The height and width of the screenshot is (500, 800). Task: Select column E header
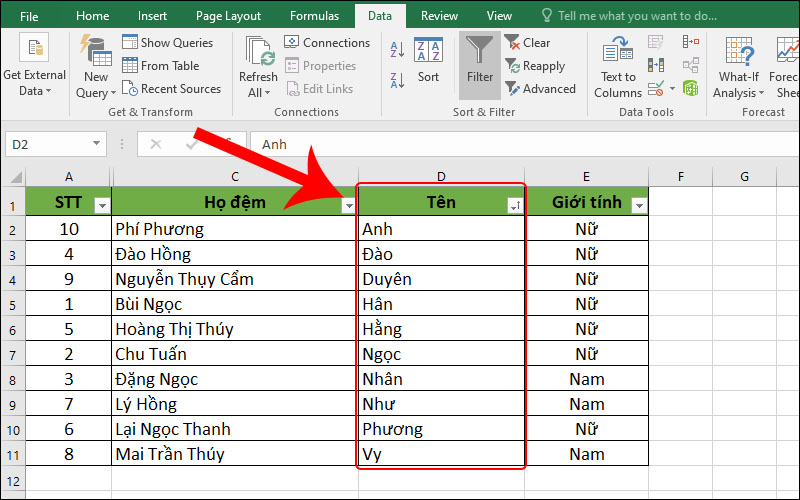tap(586, 177)
